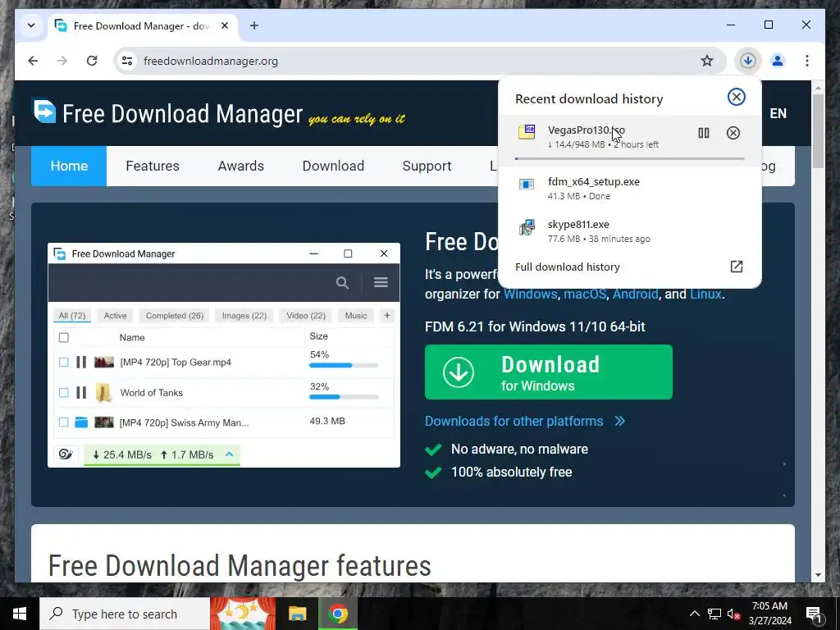
Task: Follow the macOS platform link
Action: [x=585, y=294]
